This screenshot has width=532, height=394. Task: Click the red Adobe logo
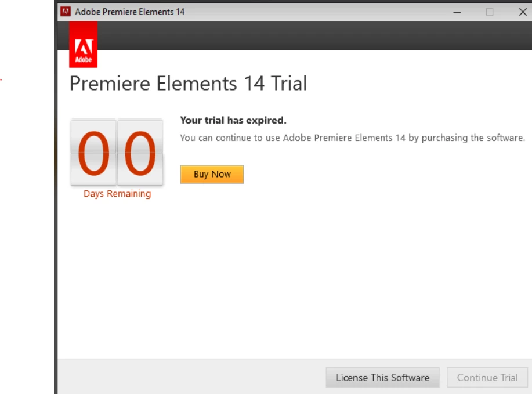click(x=83, y=45)
